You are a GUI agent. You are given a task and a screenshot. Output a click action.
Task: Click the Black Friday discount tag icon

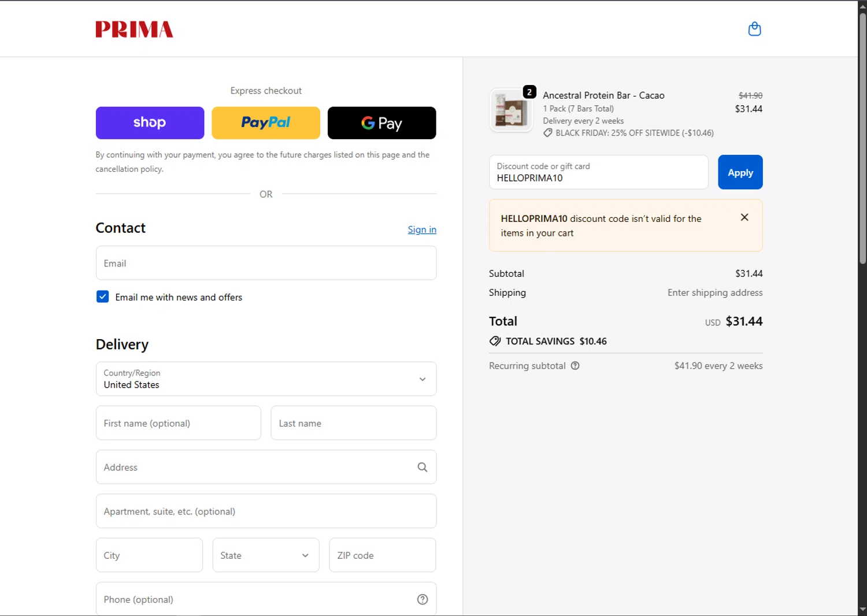click(x=547, y=133)
